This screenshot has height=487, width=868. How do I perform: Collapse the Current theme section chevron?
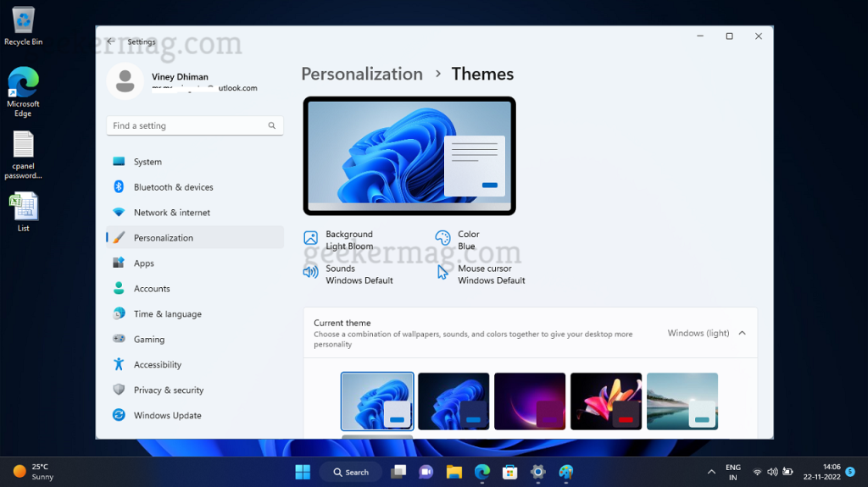click(x=743, y=333)
